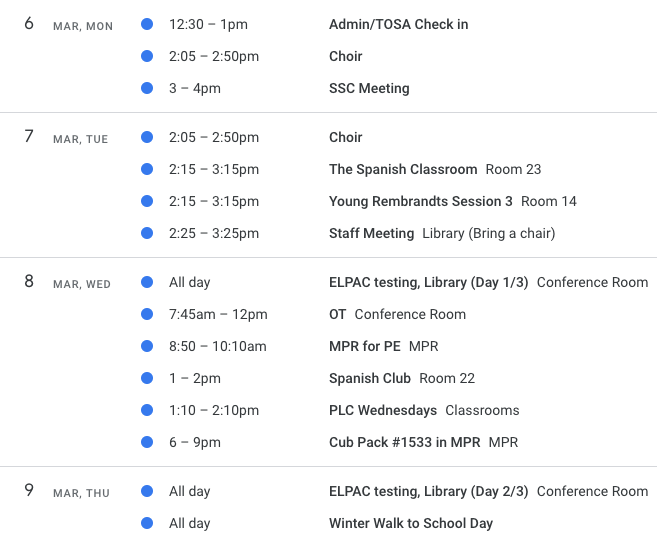Click blue dot beside Cub Pack #1533
Screen dimensions: 657x540
147,442
